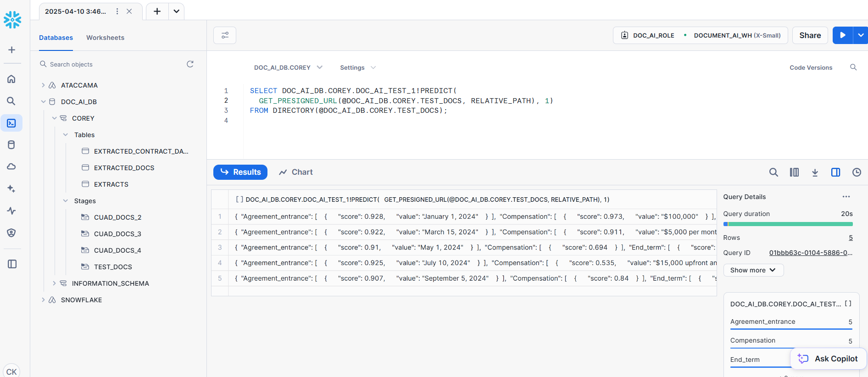The height and width of the screenshot is (377, 868).
Task: Click result row with January 1, 2024
Action: [x=464, y=216]
